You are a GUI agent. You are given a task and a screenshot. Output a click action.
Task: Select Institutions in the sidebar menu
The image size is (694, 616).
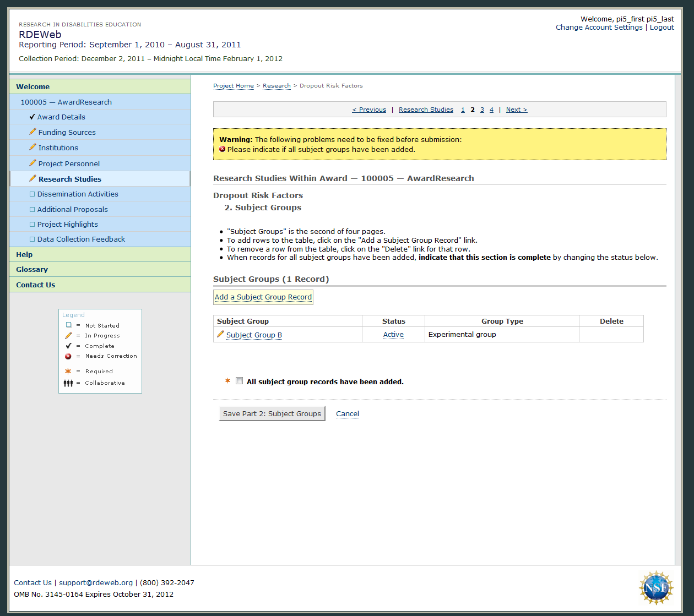click(x=58, y=148)
